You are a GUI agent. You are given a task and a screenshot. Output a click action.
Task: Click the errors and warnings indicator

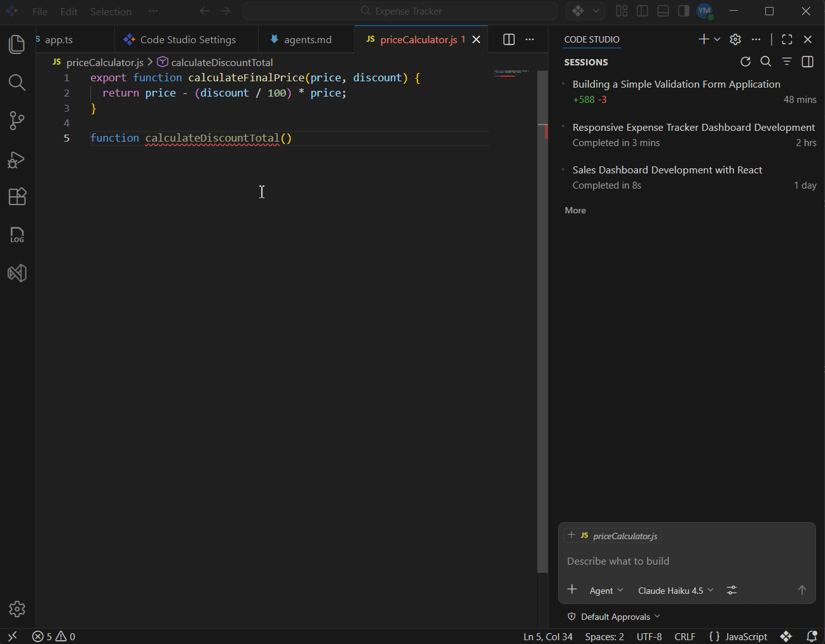53,636
